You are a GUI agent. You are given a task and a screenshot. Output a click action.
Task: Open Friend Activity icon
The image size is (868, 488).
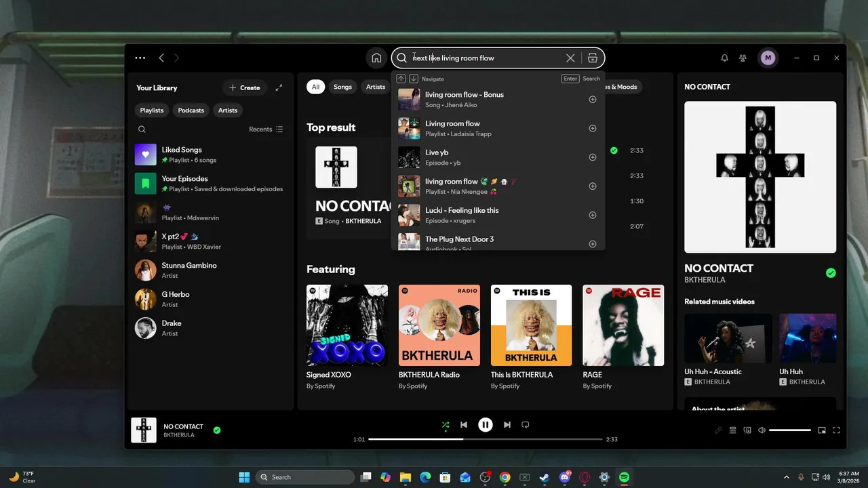(x=743, y=58)
